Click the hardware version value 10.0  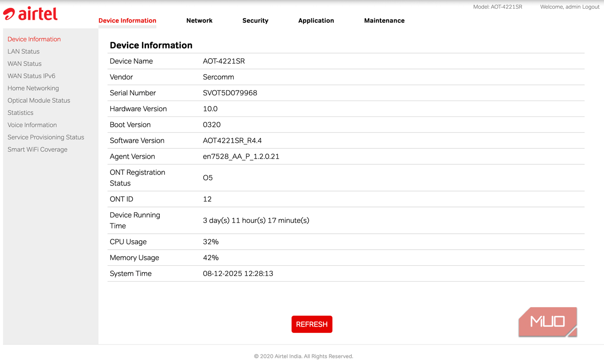click(x=210, y=109)
